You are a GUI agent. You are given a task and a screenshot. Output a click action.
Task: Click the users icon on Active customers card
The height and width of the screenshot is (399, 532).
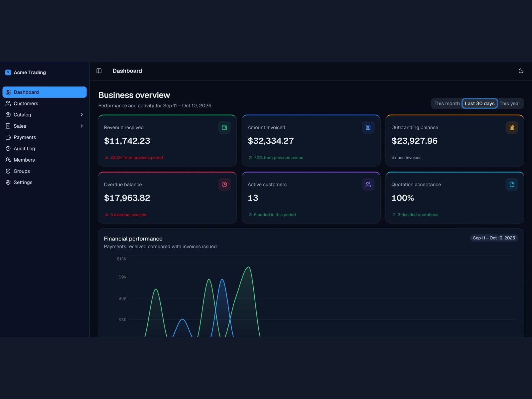click(368, 185)
